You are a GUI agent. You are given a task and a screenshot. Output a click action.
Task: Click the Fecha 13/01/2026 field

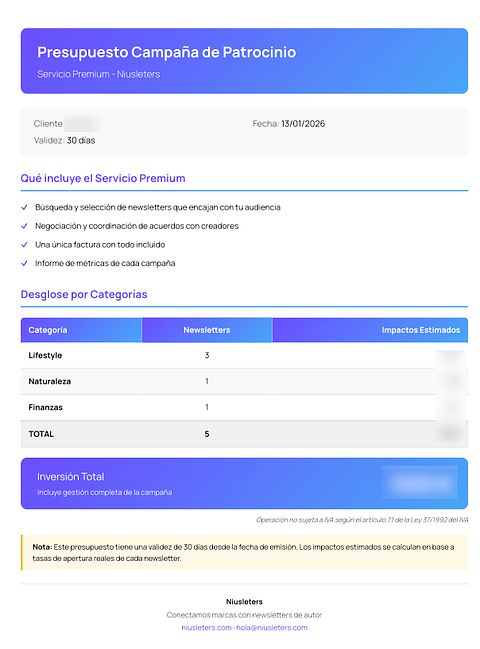coord(288,124)
